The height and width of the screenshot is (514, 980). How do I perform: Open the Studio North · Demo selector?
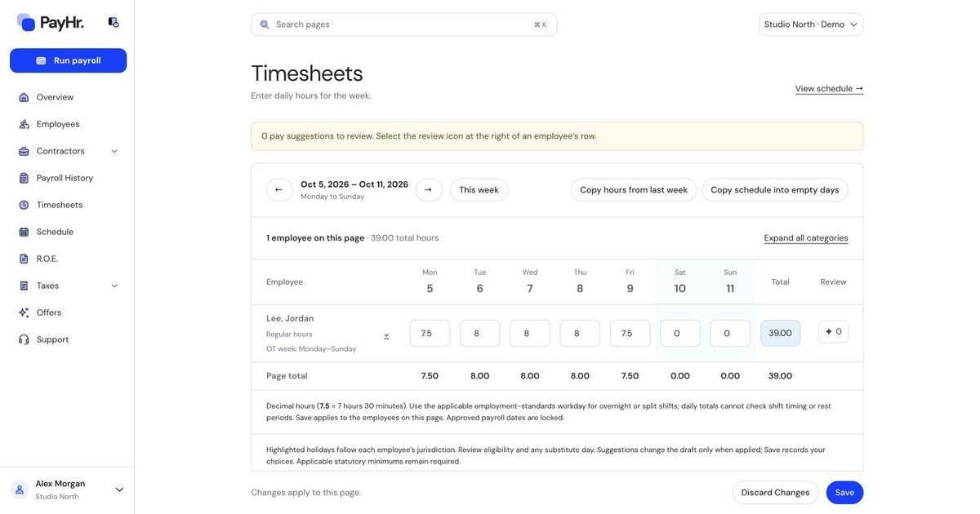[811, 24]
